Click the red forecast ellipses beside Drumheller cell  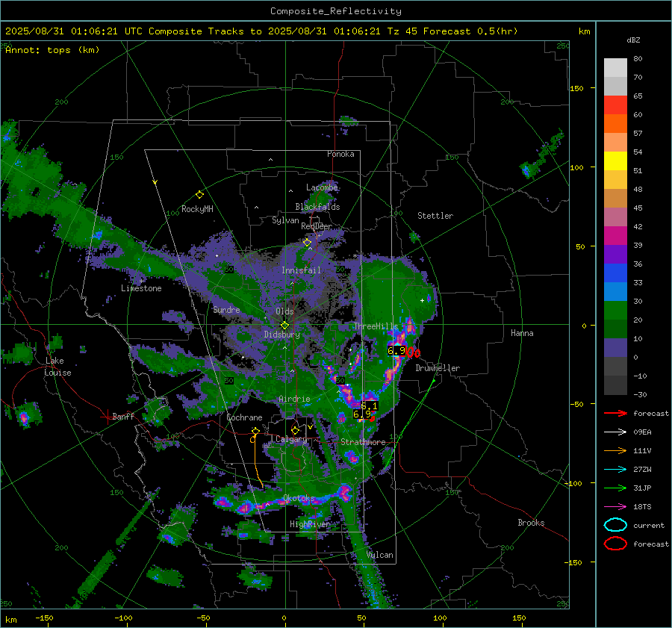coord(414,352)
